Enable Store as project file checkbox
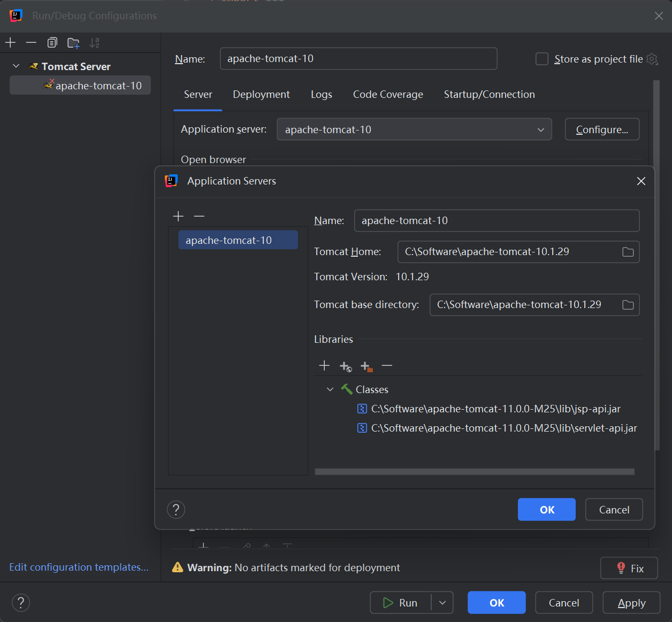672x622 pixels. 542,59
